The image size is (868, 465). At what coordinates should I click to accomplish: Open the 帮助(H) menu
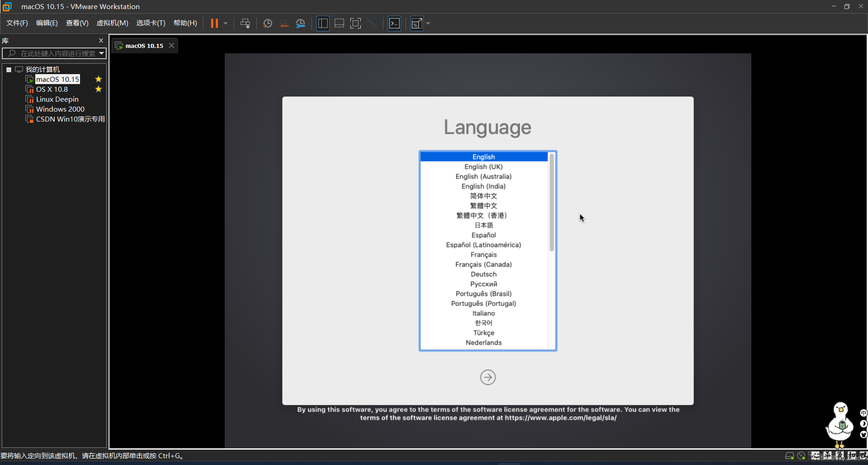coord(185,23)
